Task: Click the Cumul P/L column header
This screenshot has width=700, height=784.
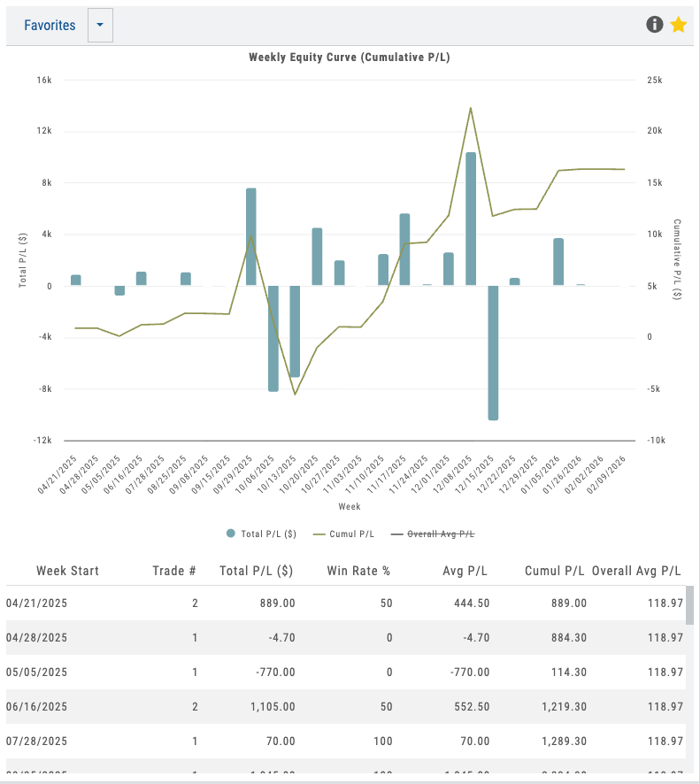Action: pos(554,571)
